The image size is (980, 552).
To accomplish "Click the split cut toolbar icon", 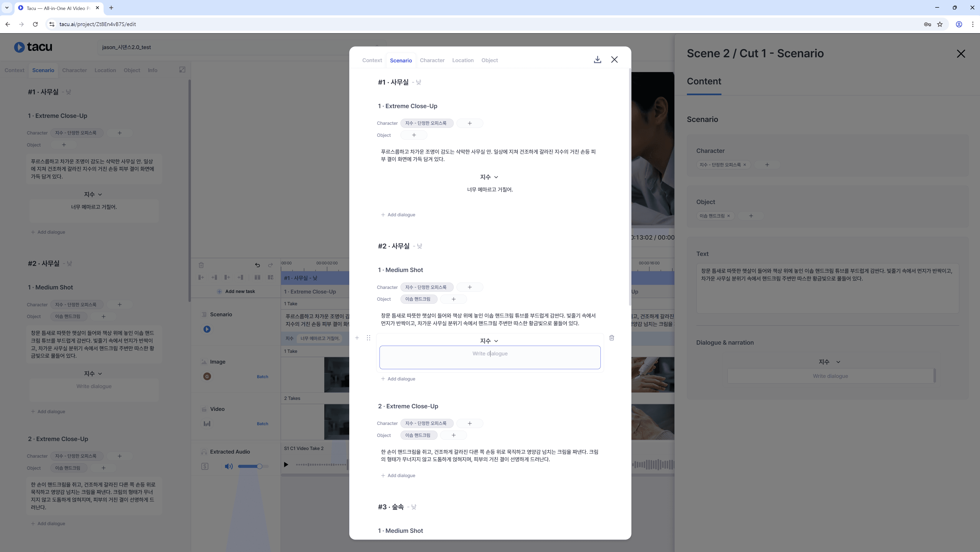I will 258,277.
